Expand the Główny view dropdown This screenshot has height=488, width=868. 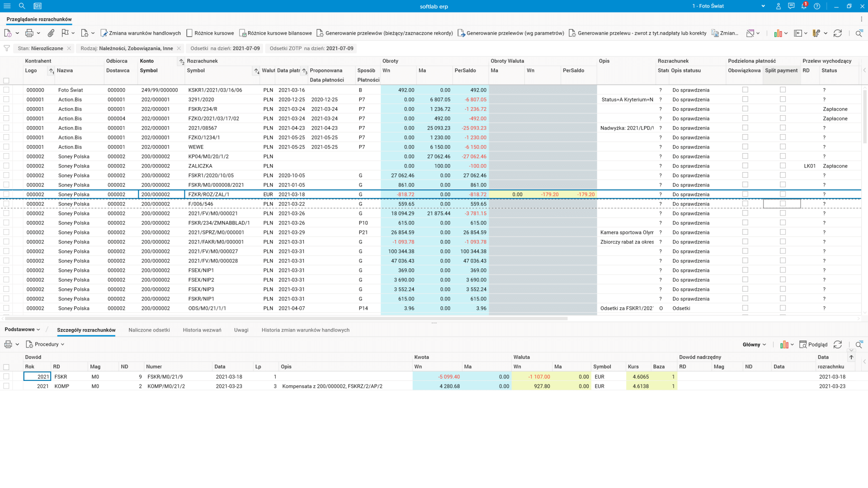(x=754, y=344)
